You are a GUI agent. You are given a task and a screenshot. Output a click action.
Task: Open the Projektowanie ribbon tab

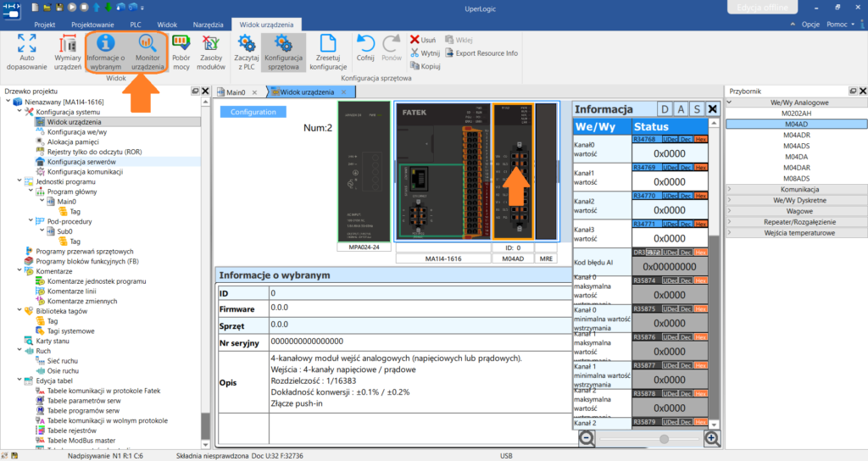[92, 25]
